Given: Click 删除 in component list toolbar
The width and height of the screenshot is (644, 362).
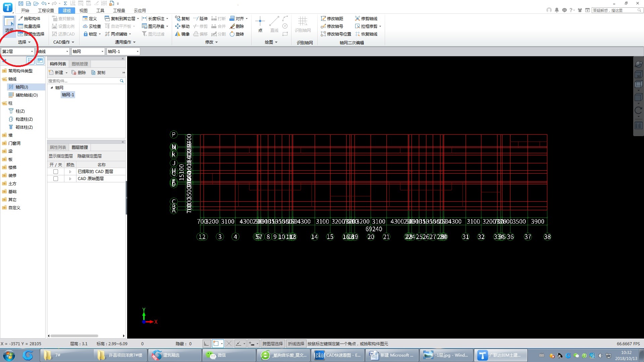Looking at the screenshot, I should click(x=79, y=72).
